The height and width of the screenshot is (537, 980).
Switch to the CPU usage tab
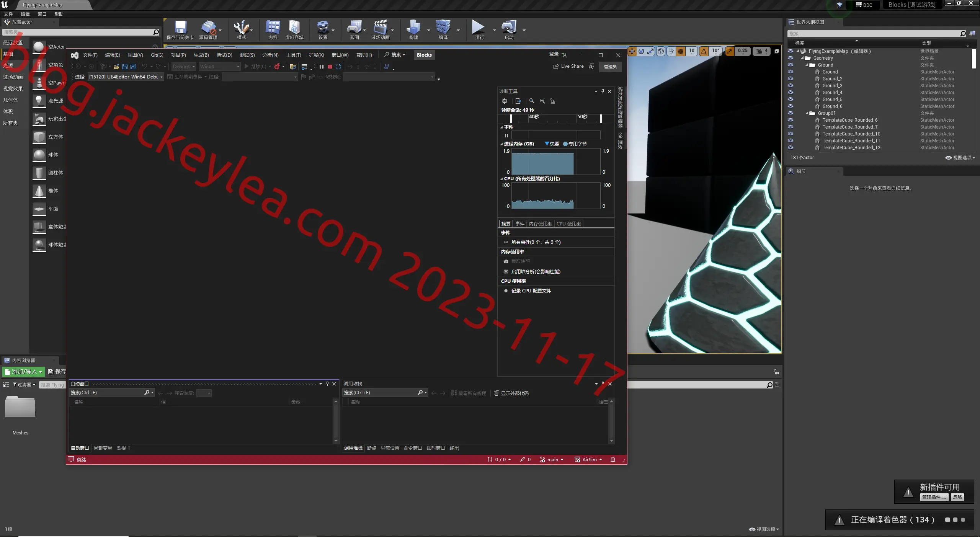568,224
